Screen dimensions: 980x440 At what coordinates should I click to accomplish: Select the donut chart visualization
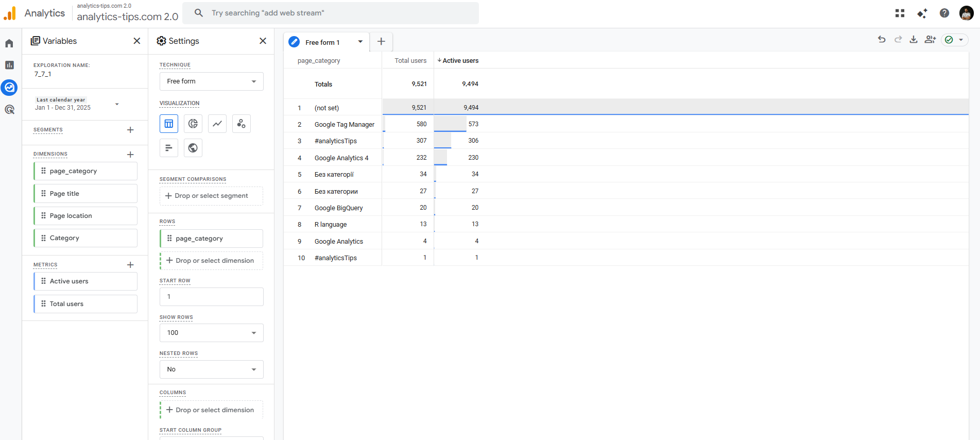pyautogui.click(x=193, y=124)
